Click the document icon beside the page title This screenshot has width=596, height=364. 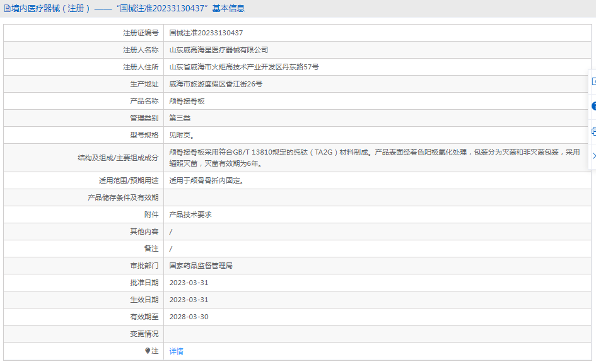[7, 8]
